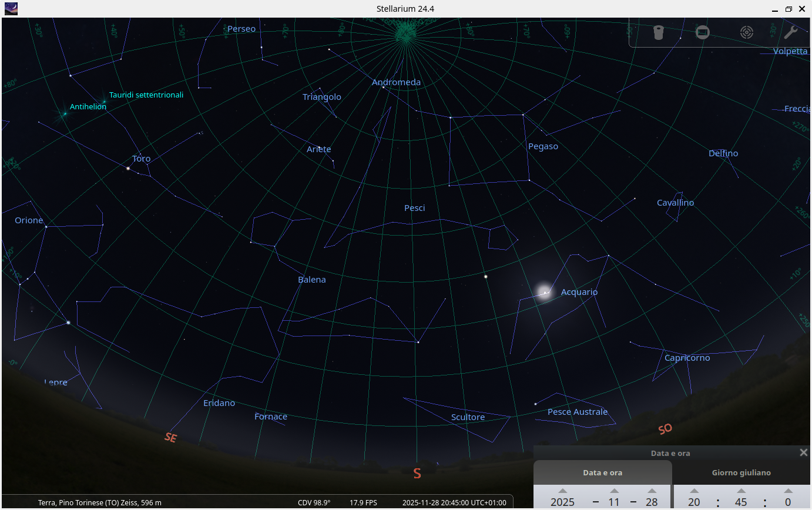Select the Data e ora tab

pos(602,472)
